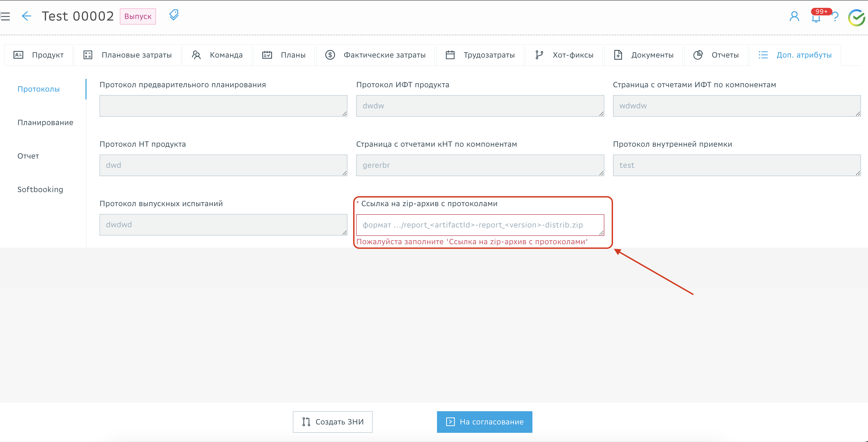The width and height of the screenshot is (868, 442).
Task: Select Планирование in the side menu
Action: [45, 123]
